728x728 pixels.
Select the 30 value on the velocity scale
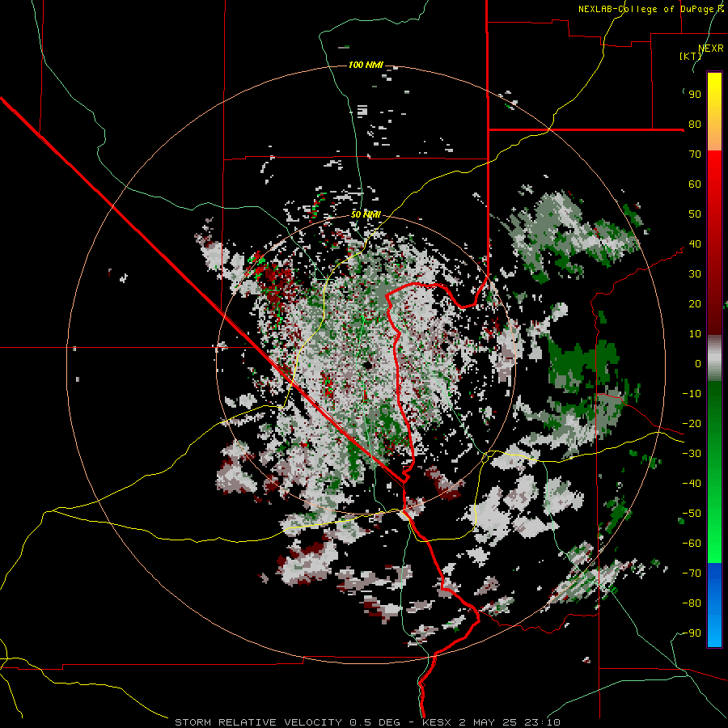(x=695, y=274)
